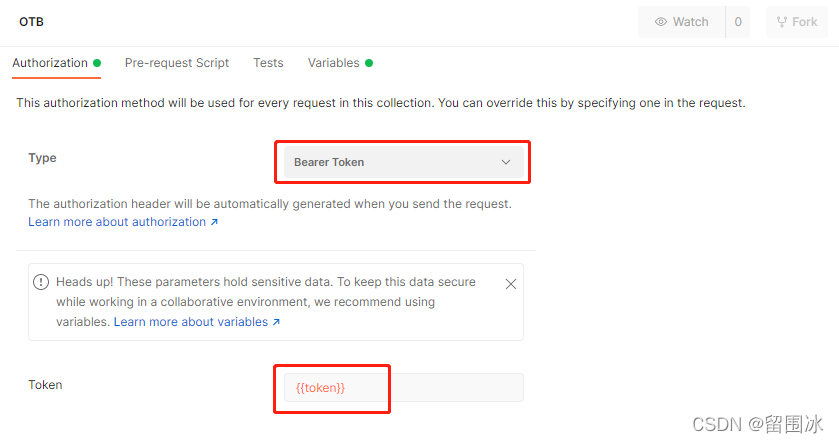Click the exclamation info icon in the notice
Screen dimensions: 839x443
coord(41,282)
